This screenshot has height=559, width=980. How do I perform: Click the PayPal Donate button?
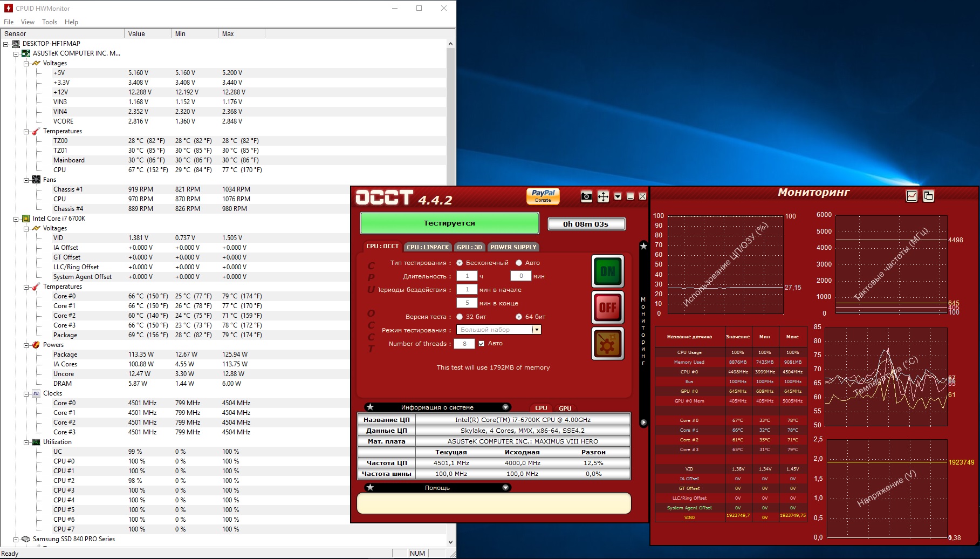pyautogui.click(x=543, y=196)
